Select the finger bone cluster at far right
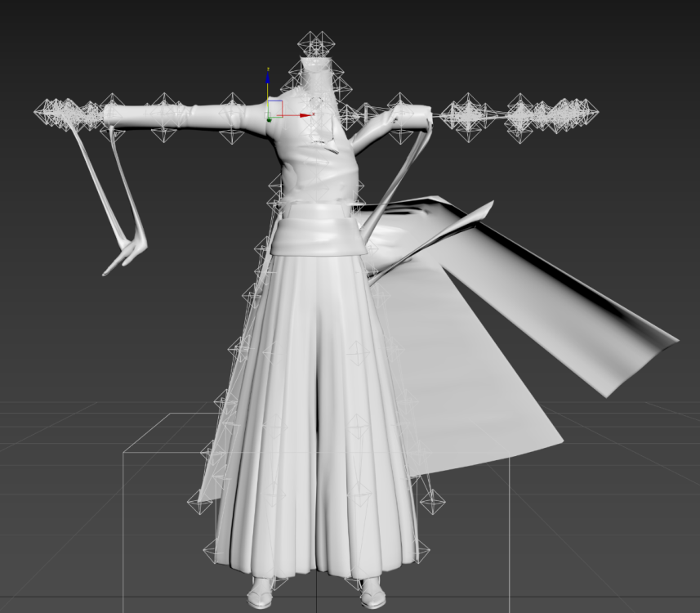The image size is (700, 613). click(x=564, y=114)
